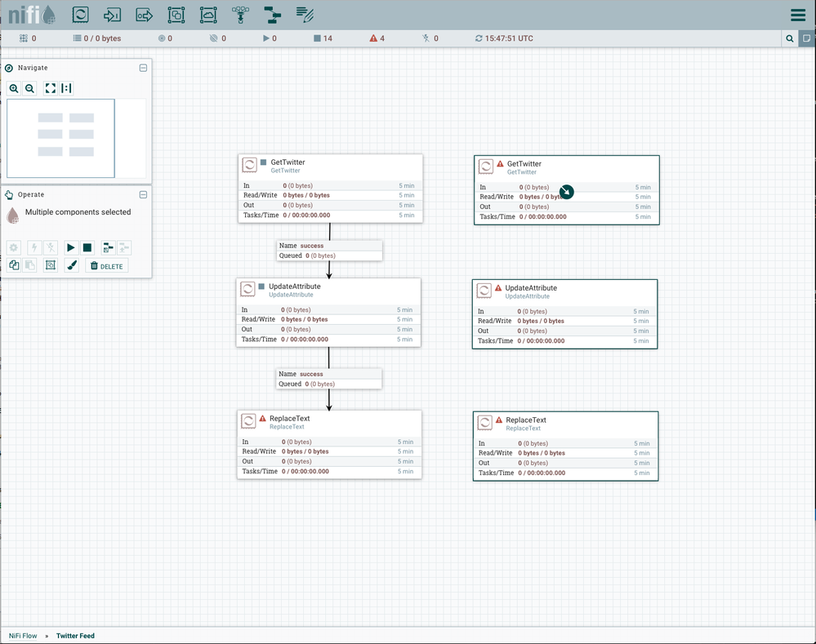
Task: Start the selected components with the play icon
Action: point(71,247)
